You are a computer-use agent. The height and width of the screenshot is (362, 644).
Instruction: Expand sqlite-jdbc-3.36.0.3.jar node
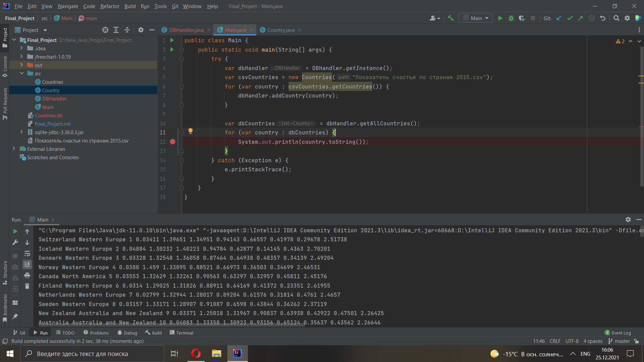pos(21,132)
